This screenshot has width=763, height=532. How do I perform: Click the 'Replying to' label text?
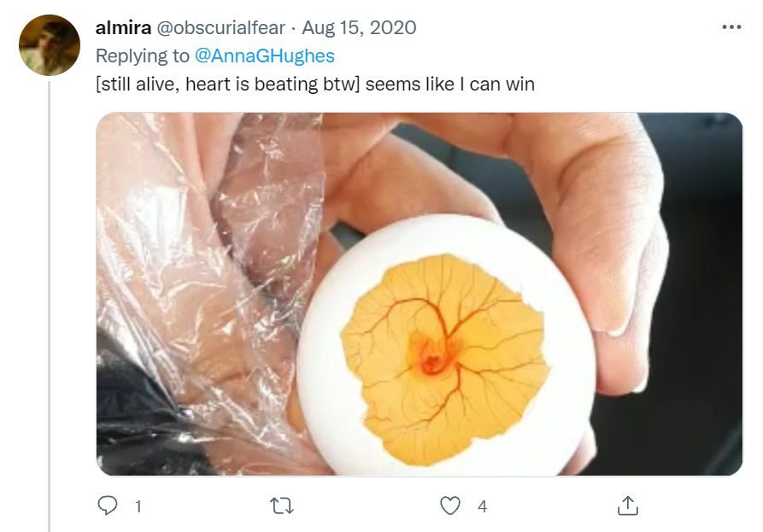click(142, 56)
